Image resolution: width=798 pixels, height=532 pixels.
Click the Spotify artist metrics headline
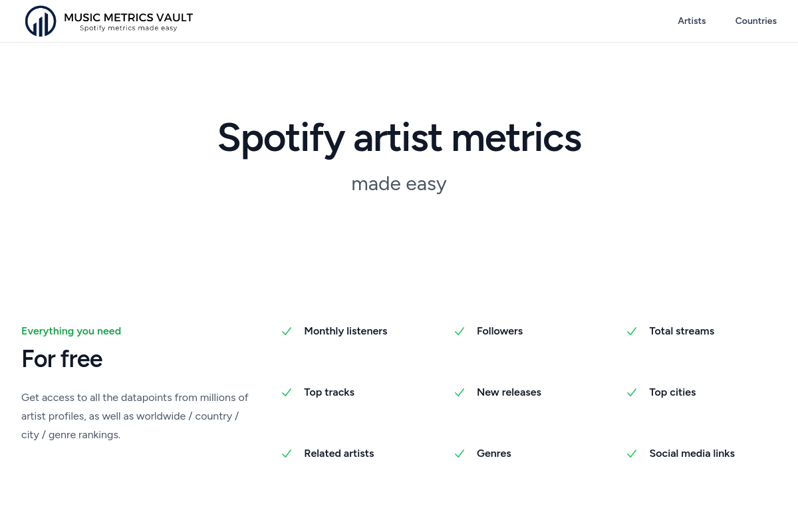tap(399, 138)
